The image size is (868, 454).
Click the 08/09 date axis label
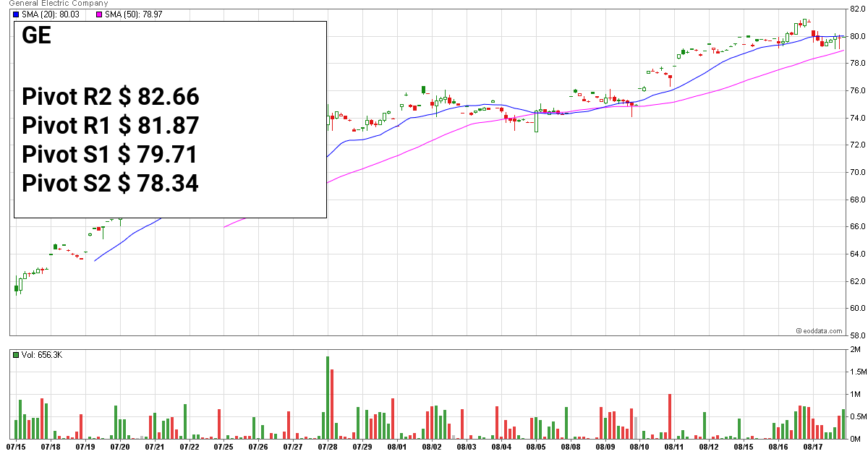[605, 447]
